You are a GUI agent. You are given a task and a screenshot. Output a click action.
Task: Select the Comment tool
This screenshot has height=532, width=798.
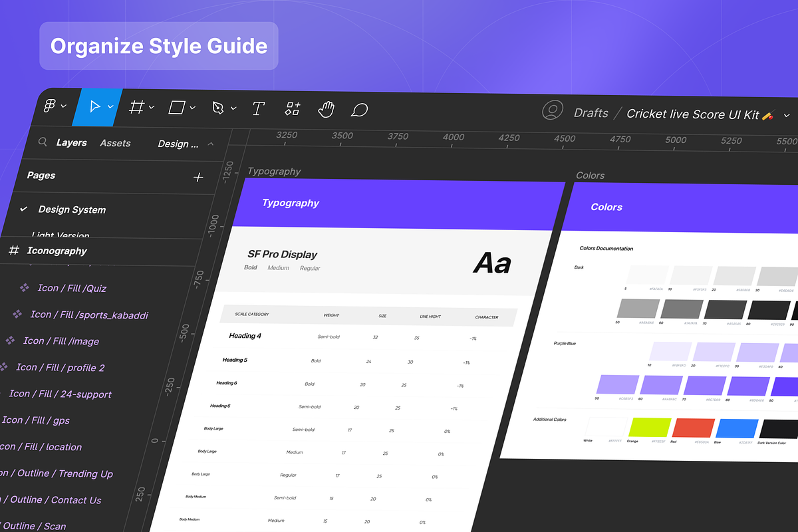[359, 110]
